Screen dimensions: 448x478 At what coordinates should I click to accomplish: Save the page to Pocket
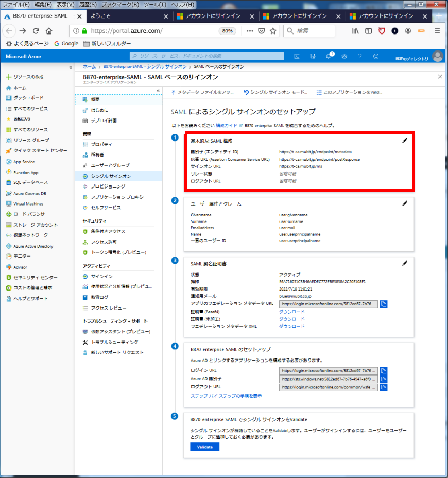(262, 31)
